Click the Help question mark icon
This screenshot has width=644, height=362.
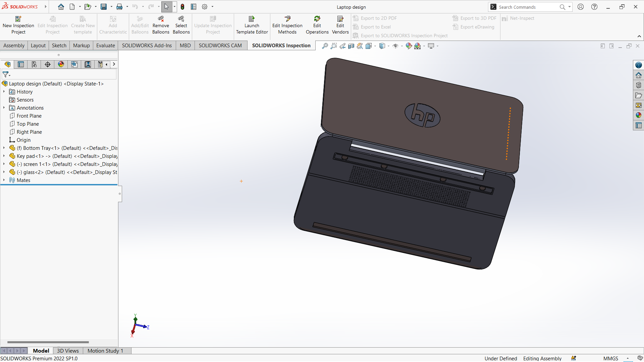(x=594, y=7)
